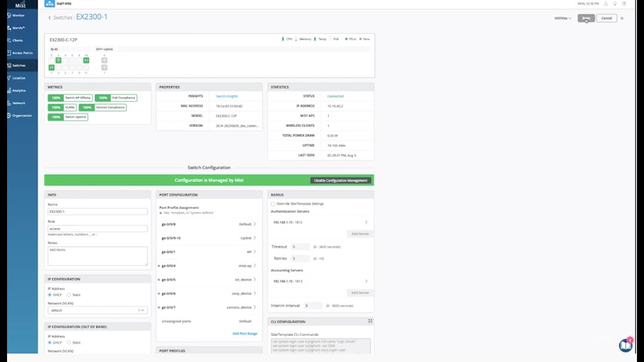Viewport: 644px width, 362px height.
Task: Expand accounting server 192.168.1.10:1813
Action: (x=320, y=281)
